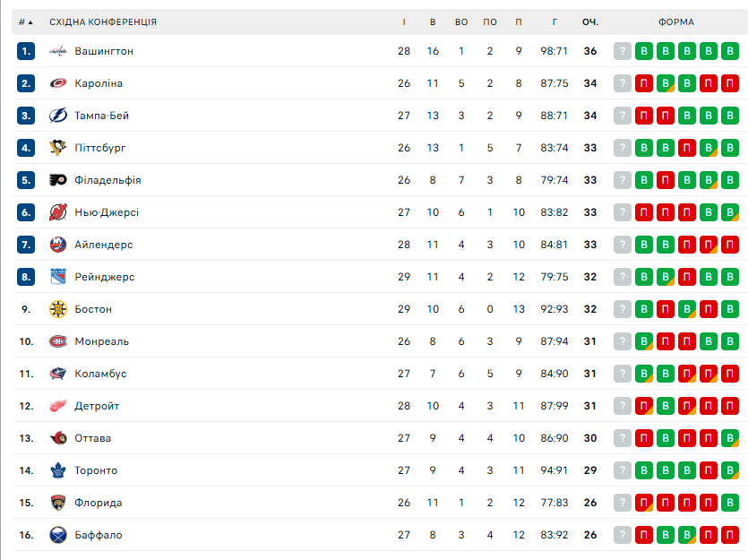Click the Carolina Hurricanes team logo
Image resolution: width=748 pixels, height=560 pixels.
[58, 83]
